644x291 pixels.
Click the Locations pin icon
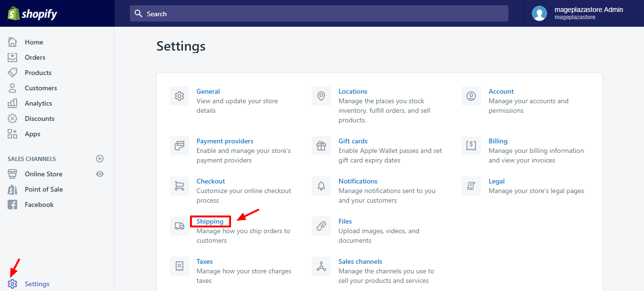pos(321,96)
